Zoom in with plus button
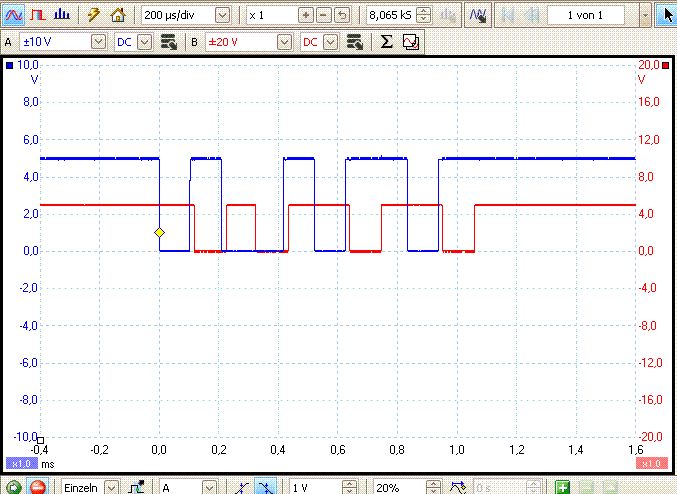The image size is (677, 494). point(306,16)
